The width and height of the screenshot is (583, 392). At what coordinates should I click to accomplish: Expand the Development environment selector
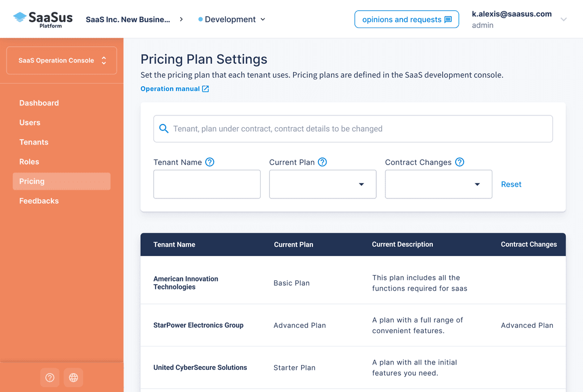pyautogui.click(x=263, y=19)
